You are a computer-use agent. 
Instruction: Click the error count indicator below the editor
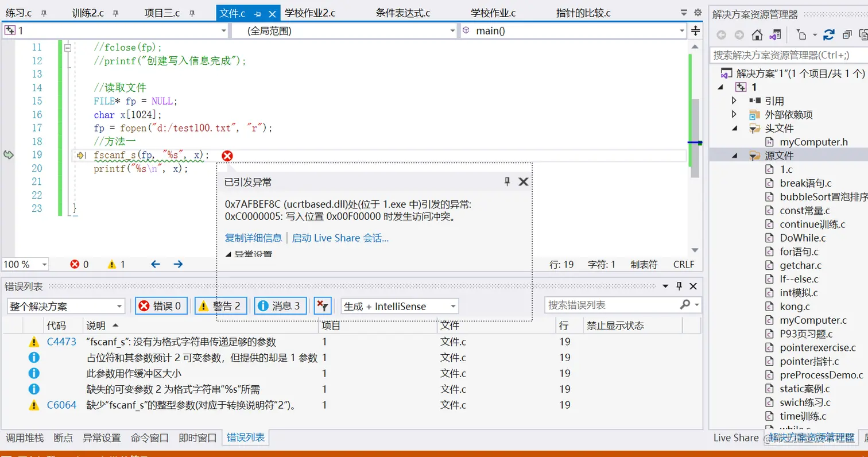point(79,265)
